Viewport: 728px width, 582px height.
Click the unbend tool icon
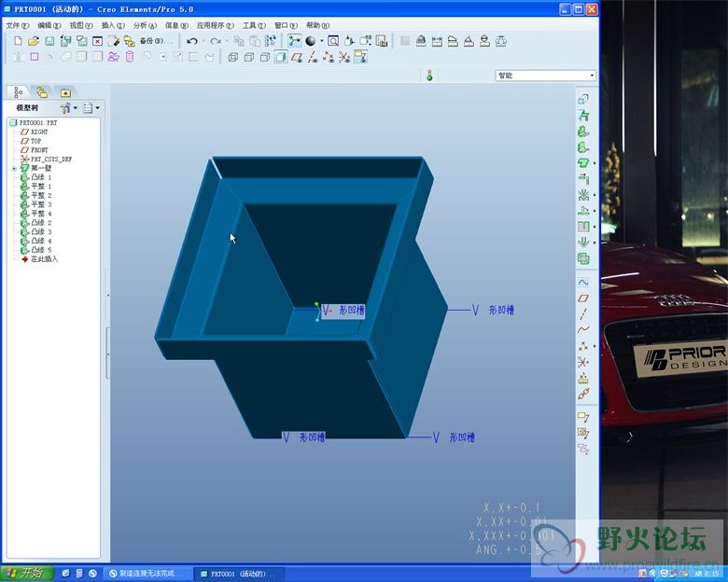(583, 211)
